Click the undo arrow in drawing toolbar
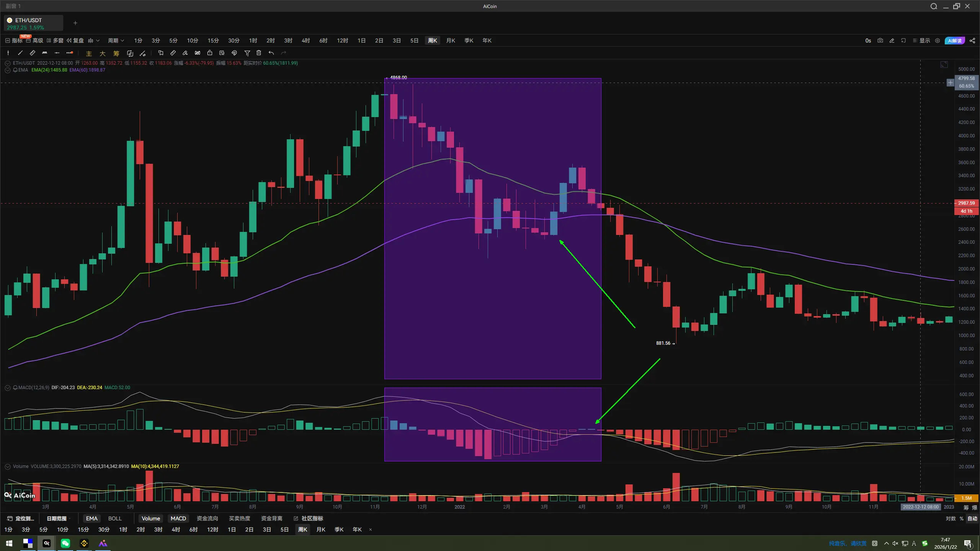The height and width of the screenshot is (551, 980). click(x=271, y=53)
